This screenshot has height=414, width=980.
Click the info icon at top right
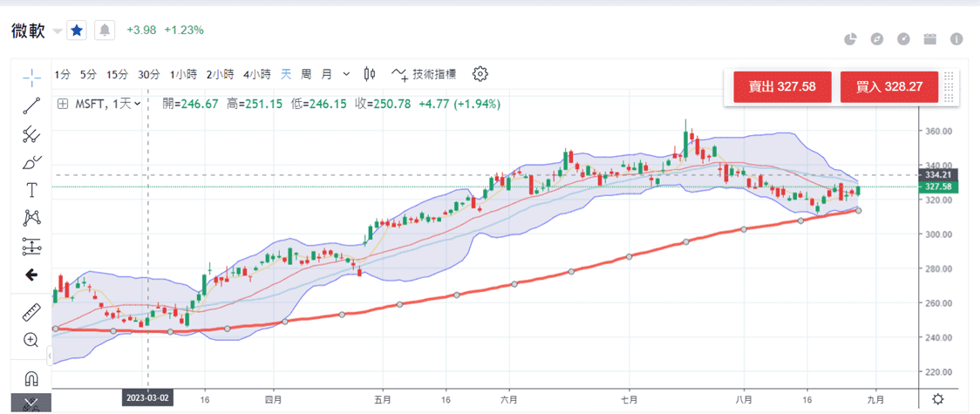(x=956, y=39)
